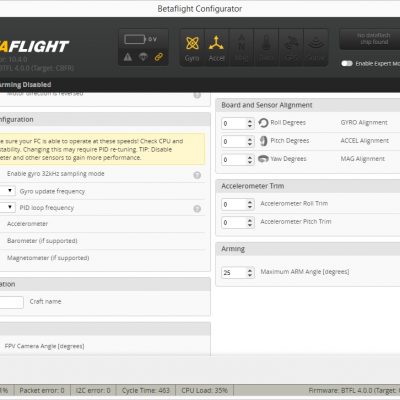Viewport: 400px width, 400px height.
Task: Click the Roll Degrees value field
Action: 238,123
